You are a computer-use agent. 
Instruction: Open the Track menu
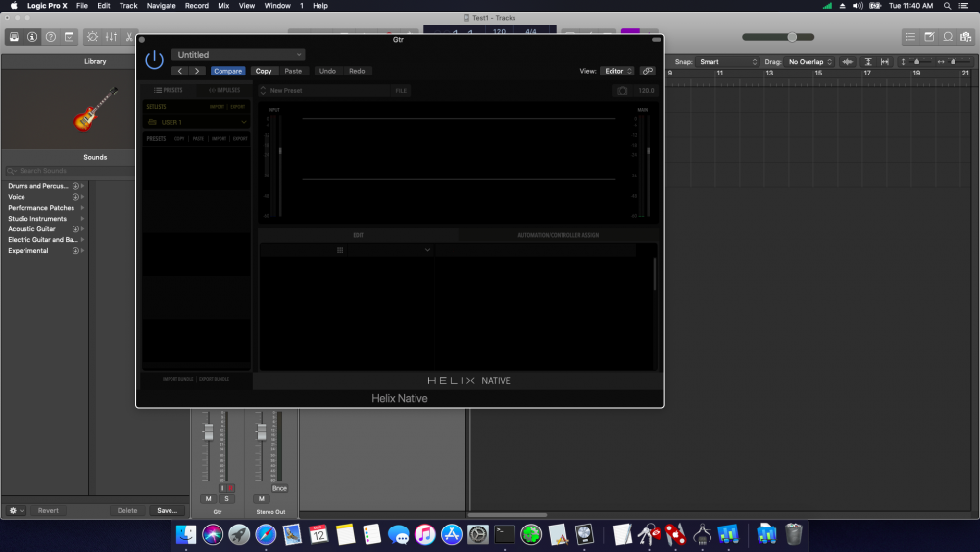click(128, 6)
